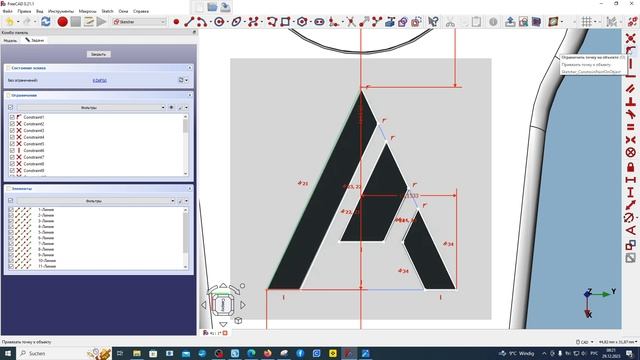Open the grid settings dropdown arrow
The height and width of the screenshot is (360, 640).
point(595,22)
